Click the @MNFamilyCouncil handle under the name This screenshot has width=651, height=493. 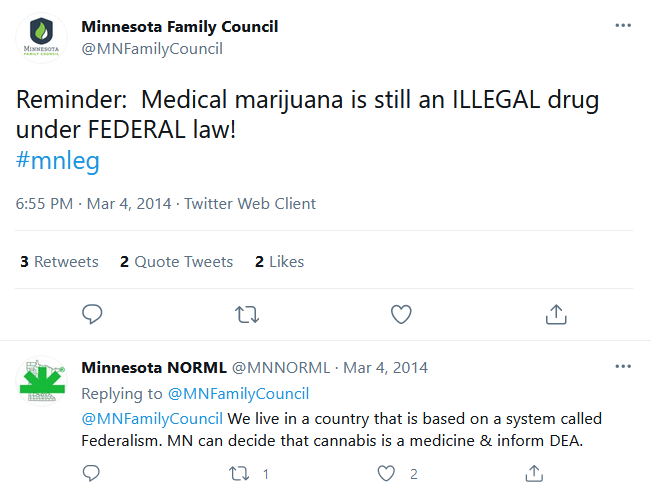click(151, 48)
